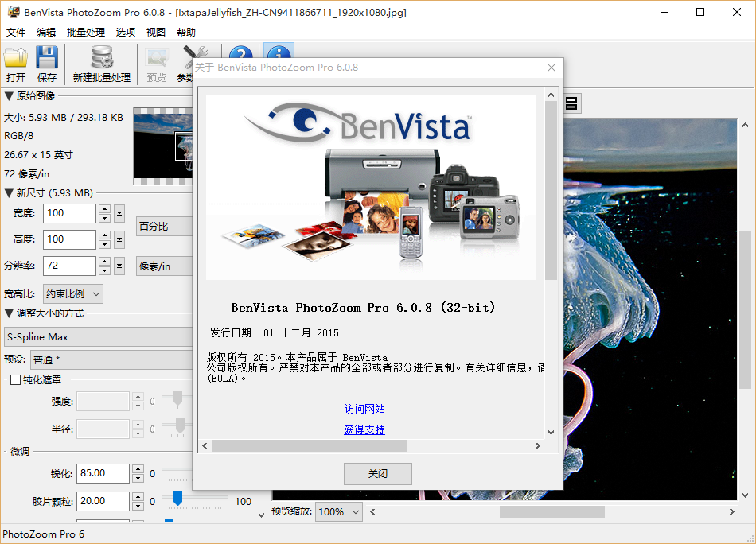Image resolution: width=756 pixels, height=544 pixels.
Task: Collapse the 原始图像 section
Action: click(9, 96)
